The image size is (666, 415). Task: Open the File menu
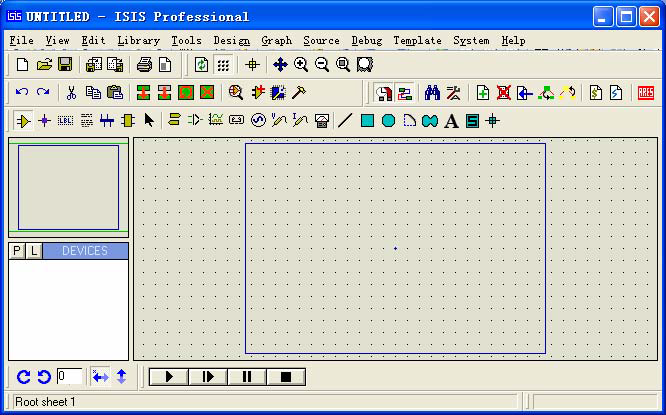coord(21,40)
